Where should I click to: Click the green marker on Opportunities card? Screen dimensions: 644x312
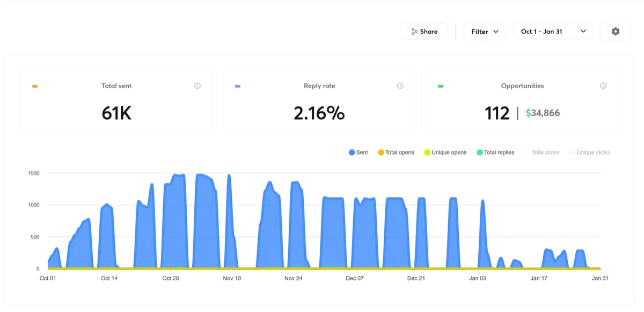point(441,86)
